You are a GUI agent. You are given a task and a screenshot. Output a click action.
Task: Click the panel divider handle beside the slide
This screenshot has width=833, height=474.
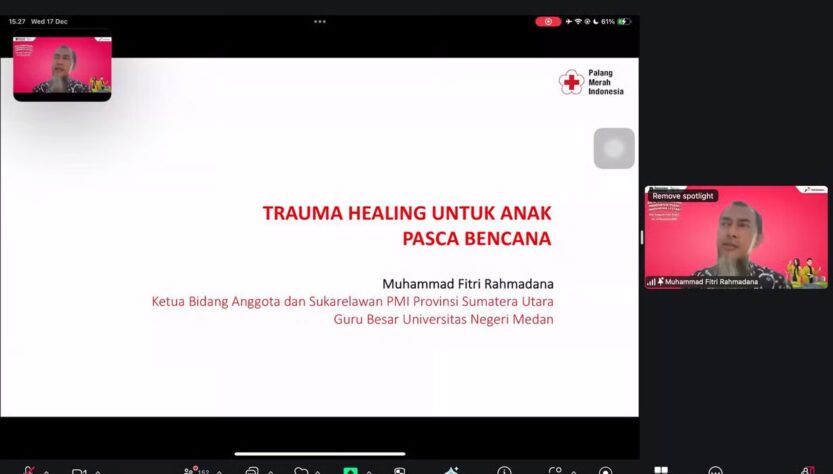point(641,238)
